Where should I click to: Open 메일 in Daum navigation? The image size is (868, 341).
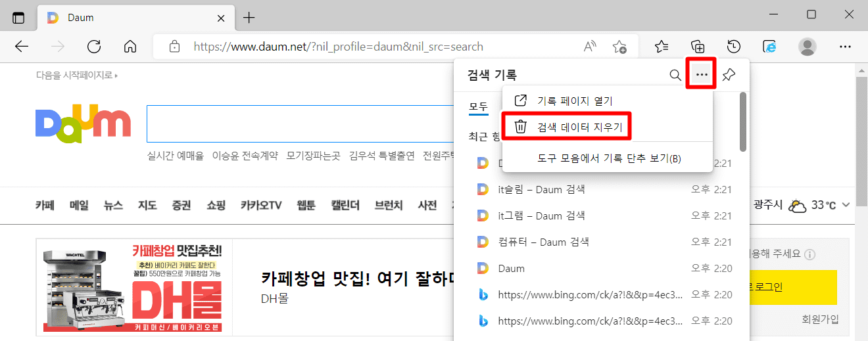79,206
